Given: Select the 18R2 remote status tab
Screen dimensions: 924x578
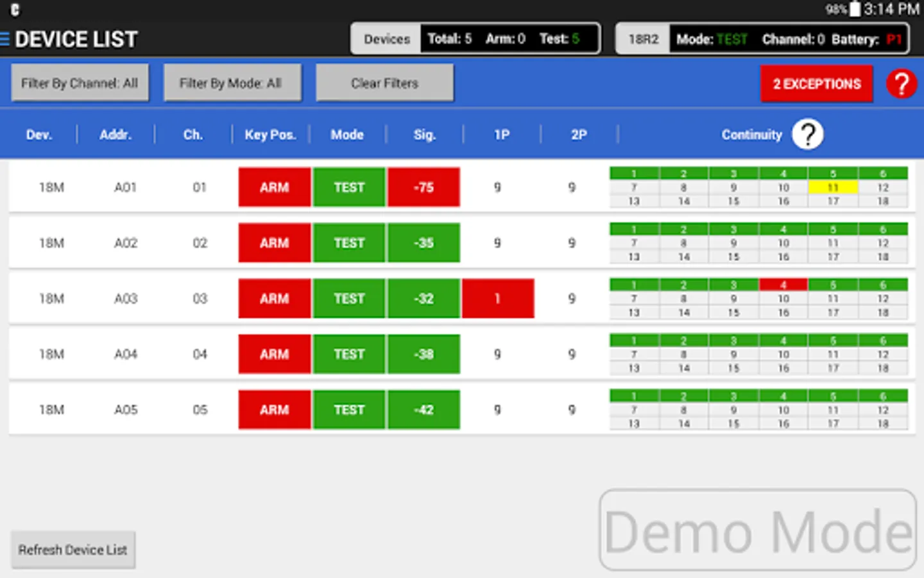Looking at the screenshot, I should tap(643, 39).
